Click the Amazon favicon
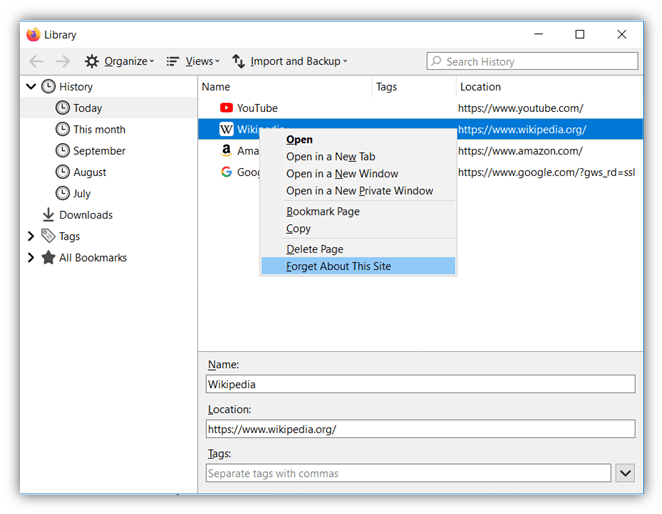 point(226,150)
